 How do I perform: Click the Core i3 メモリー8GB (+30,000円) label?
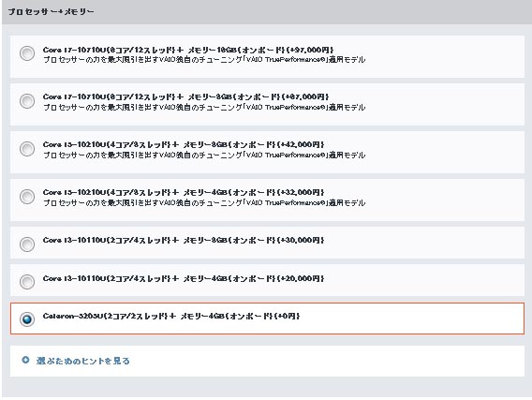tap(184, 241)
